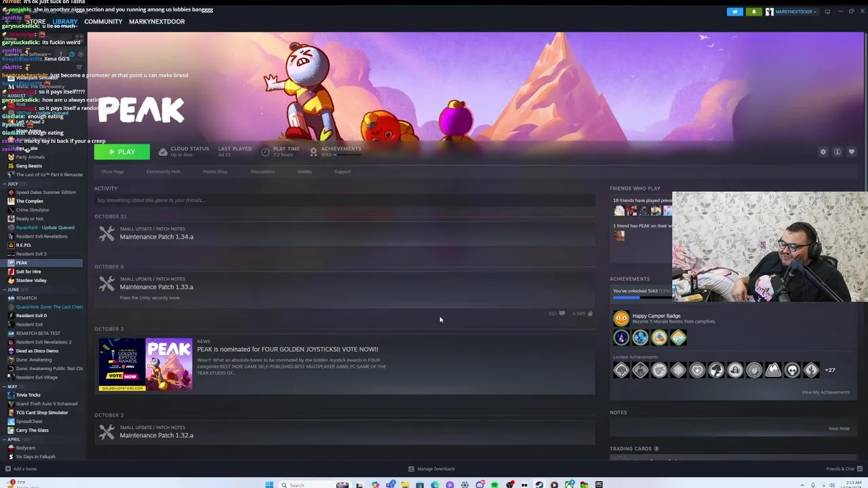
Task: Click the first unlocked achievement icon below the badge
Action: click(621, 338)
